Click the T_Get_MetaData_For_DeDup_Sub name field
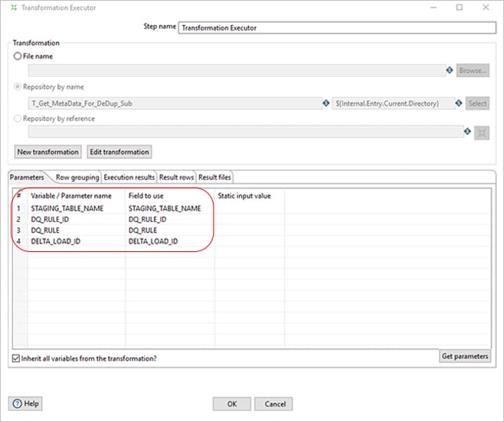Screen dimensions: 504x422 [x=175, y=103]
